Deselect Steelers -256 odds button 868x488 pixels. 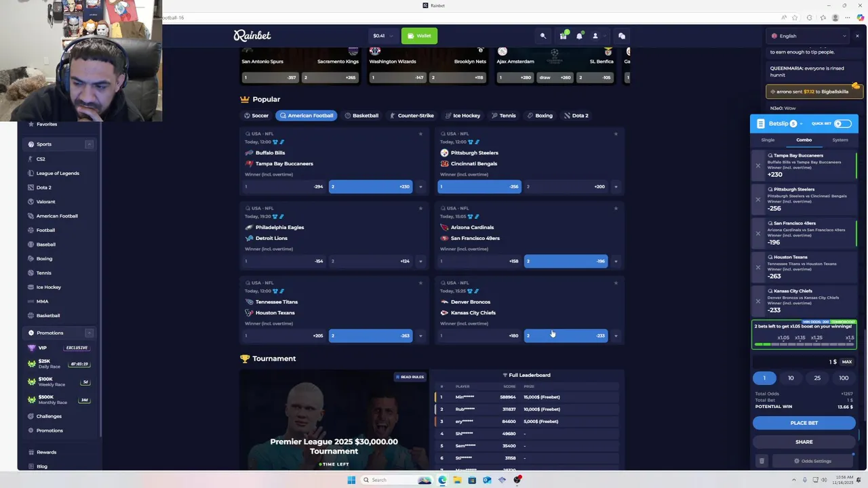pyautogui.click(x=479, y=186)
